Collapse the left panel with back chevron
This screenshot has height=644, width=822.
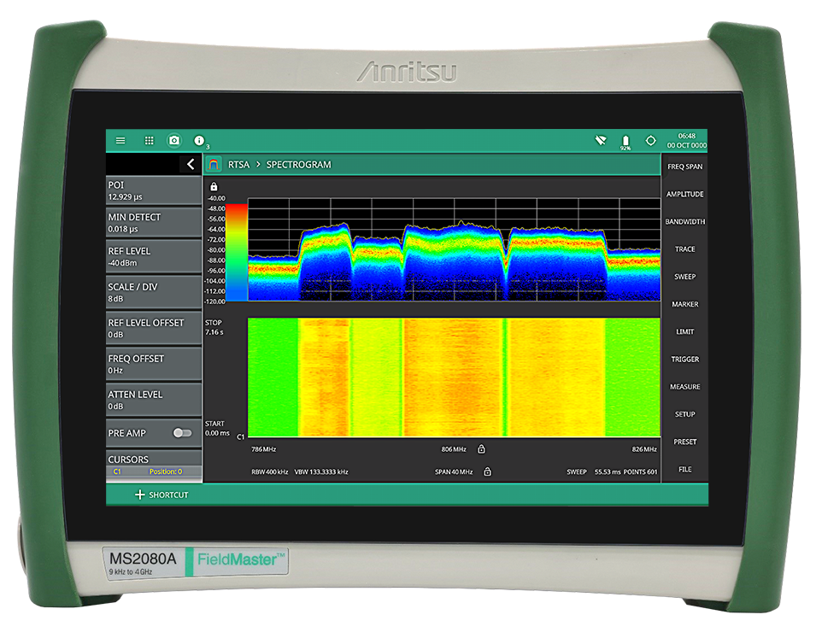click(191, 164)
